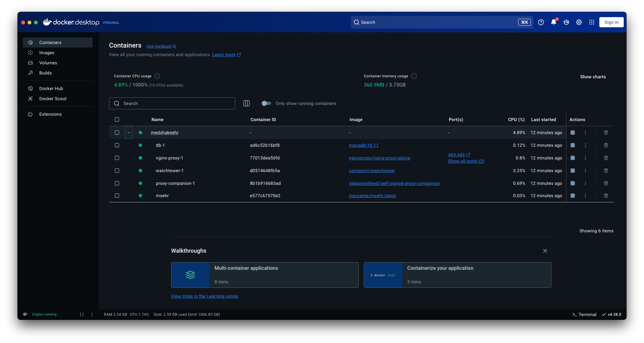The width and height of the screenshot is (644, 343).
Task: Click the Docker whale engine status icon
Action: point(25,314)
